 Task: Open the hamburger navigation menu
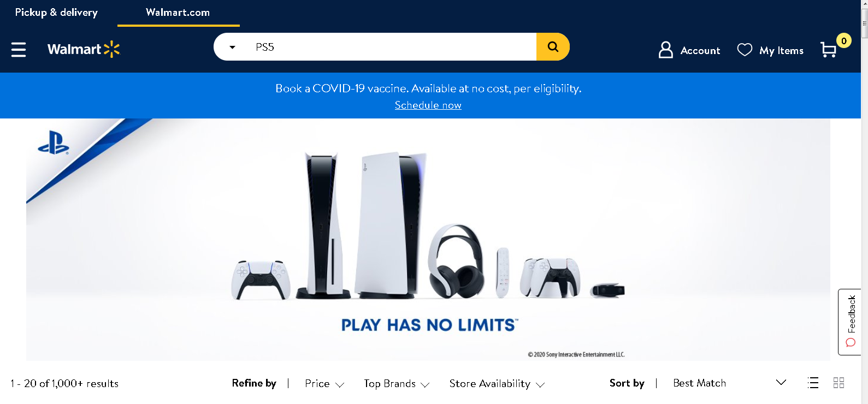(x=19, y=50)
